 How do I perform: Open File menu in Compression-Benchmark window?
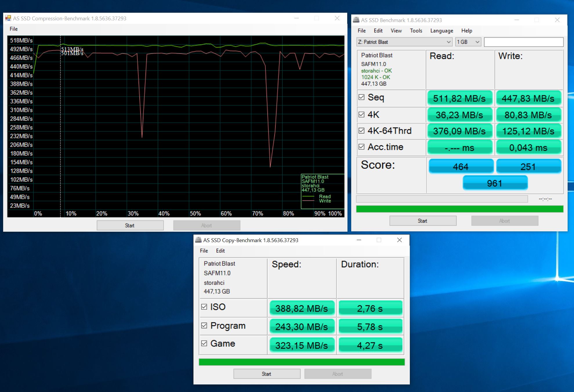(14, 29)
